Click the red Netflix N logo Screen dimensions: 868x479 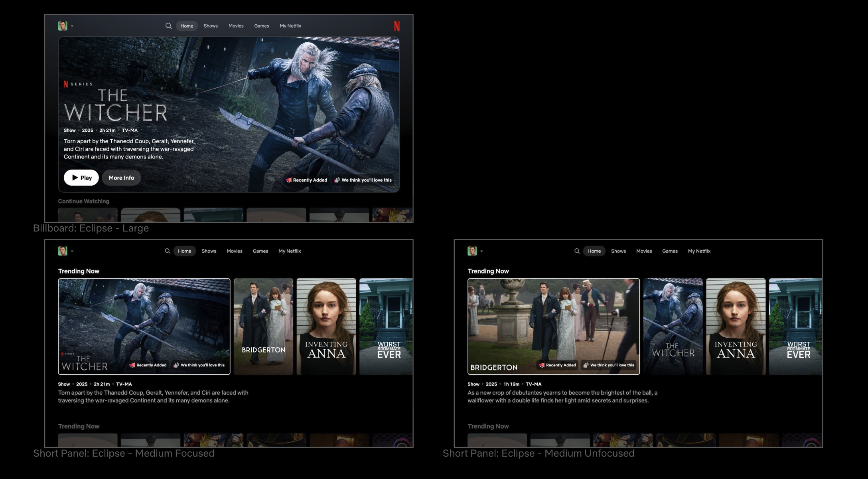[x=397, y=26]
